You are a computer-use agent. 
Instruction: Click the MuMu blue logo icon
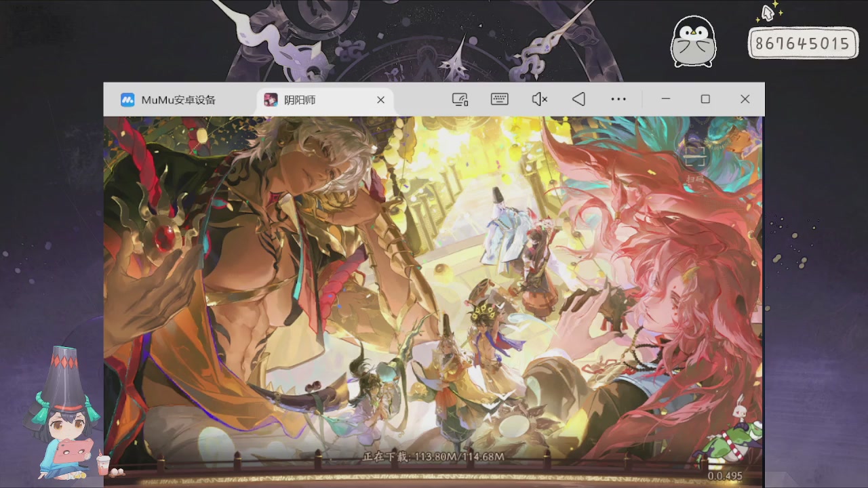click(127, 100)
